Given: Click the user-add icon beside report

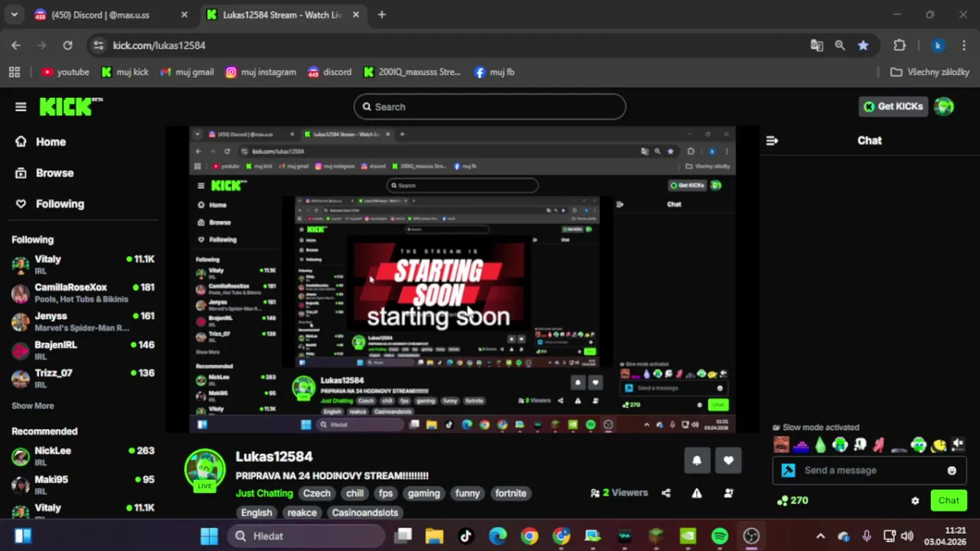Looking at the screenshot, I should (728, 494).
